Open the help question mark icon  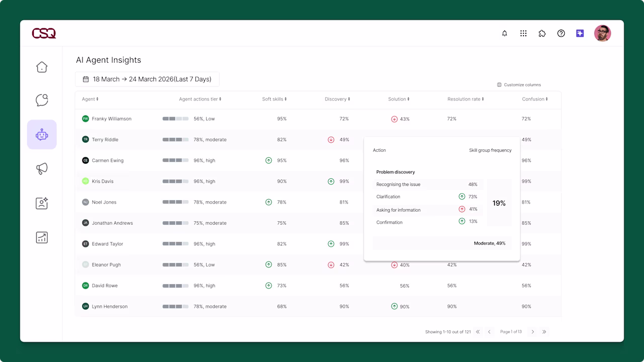click(561, 33)
